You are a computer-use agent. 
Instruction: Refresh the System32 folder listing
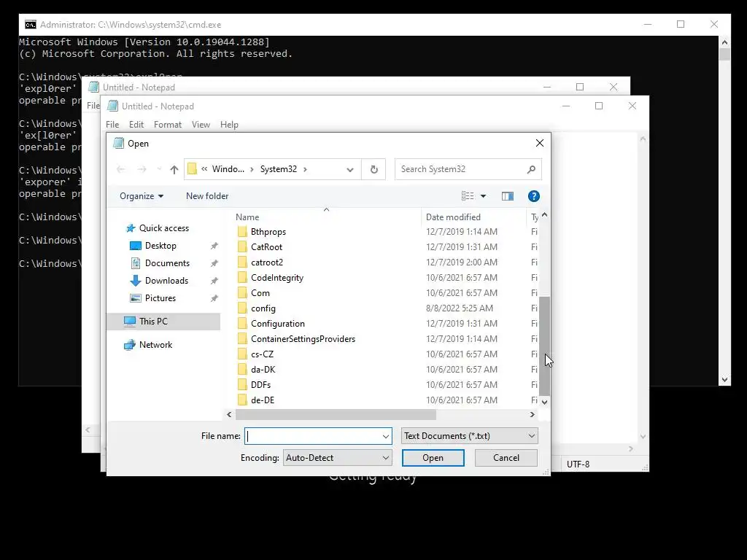point(374,169)
